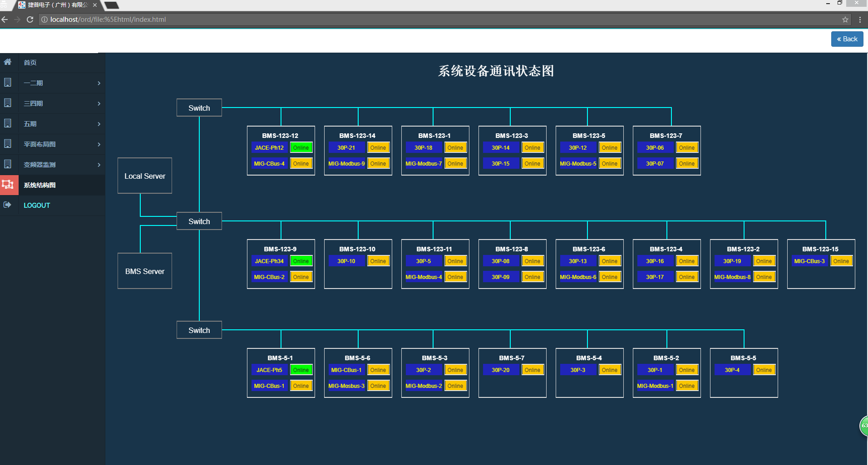Click the MIG-Modbus-9 device label
The height and width of the screenshot is (465, 868).
[x=346, y=164]
